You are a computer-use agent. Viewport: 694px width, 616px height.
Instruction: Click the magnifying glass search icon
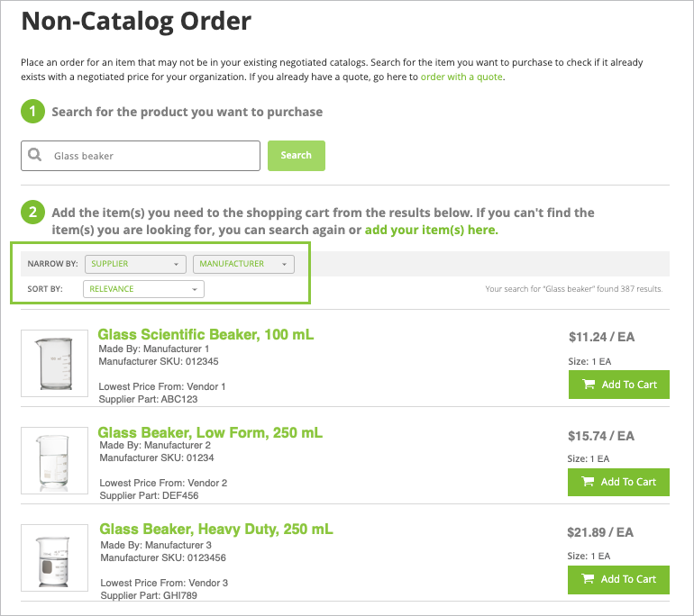tap(34, 155)
